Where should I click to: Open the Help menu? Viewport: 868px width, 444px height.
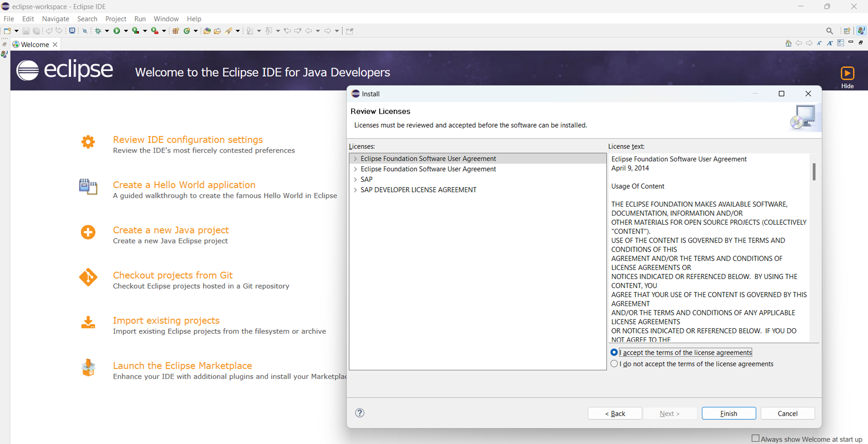pos(194,19)
